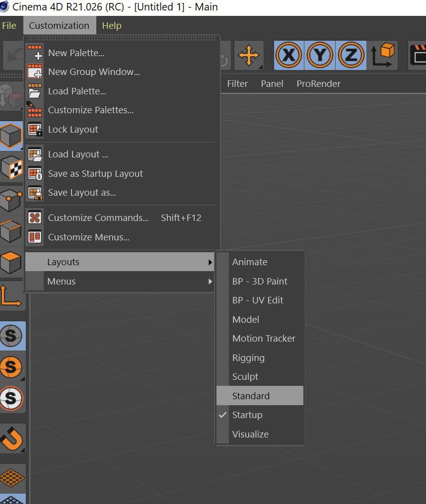Toggle Z-axis lock
Viewport: 426px width, 504px height.
(x=351, y=55)
